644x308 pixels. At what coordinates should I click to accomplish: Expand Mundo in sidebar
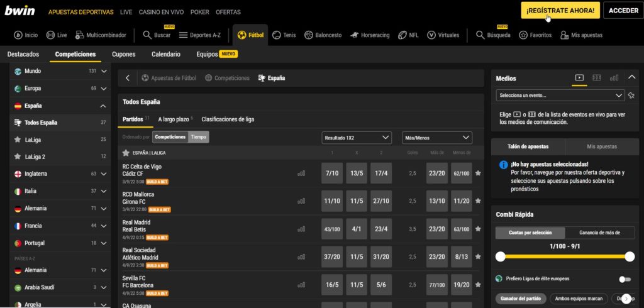pyautogui.click(x=104, y=71)
